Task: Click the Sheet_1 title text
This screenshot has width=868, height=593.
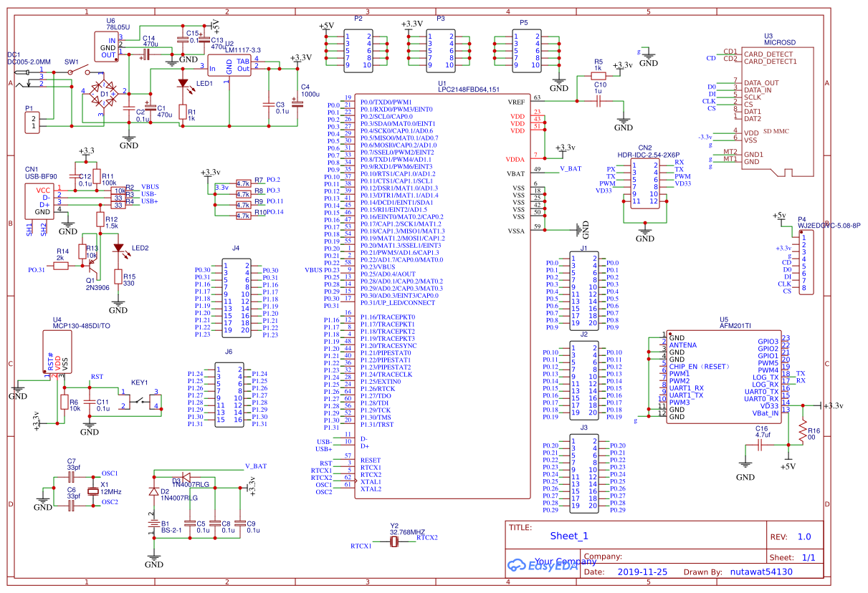Action: [x=570, y=535]
